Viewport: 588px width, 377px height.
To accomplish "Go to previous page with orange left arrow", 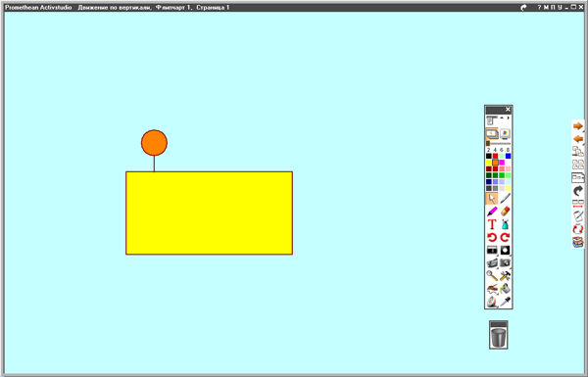I will pyautogui.click(x=578, y=139).
